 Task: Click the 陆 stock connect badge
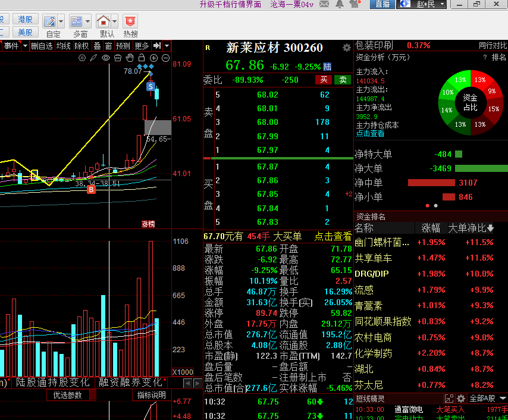pos(327,67)
